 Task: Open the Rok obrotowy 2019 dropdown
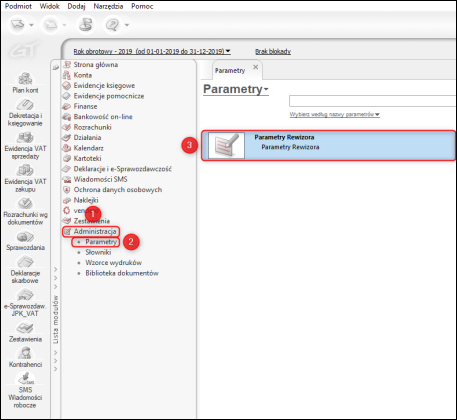coord(152,51)
